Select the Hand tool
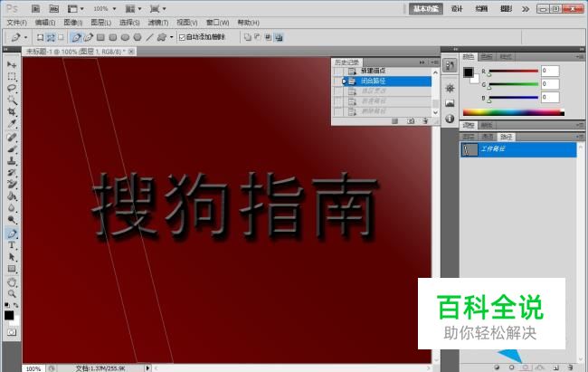Screen dimensions: 588x372 [12, 281]
